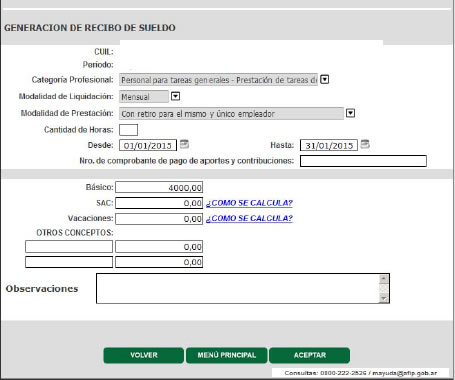Open the calendar icon beside Desde date
455x380 pixels.
pos(184,144)
